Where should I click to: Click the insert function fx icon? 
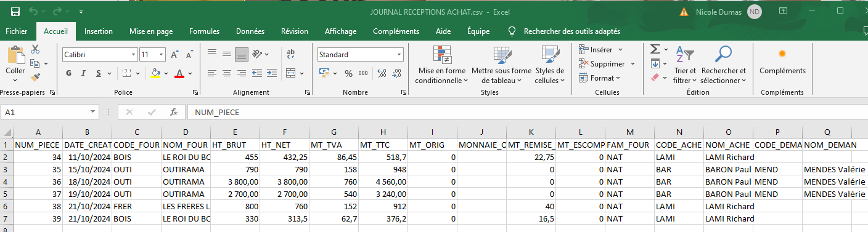tap(174, 112)
